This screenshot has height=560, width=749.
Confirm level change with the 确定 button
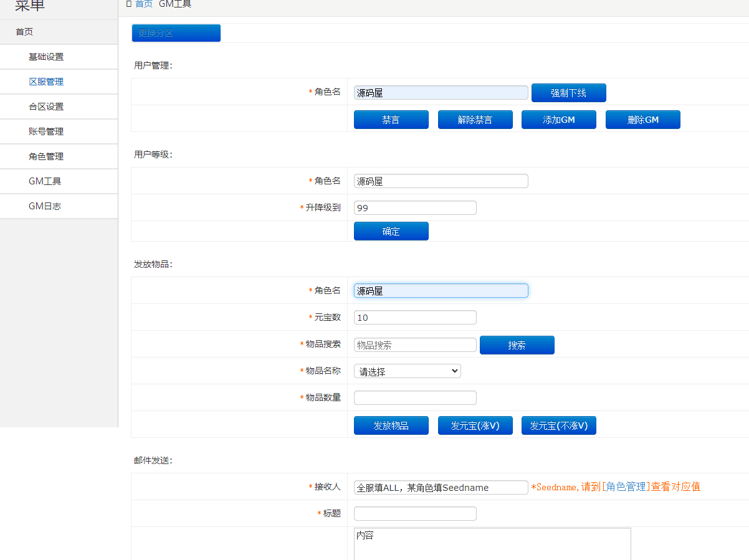pos(391,230)
